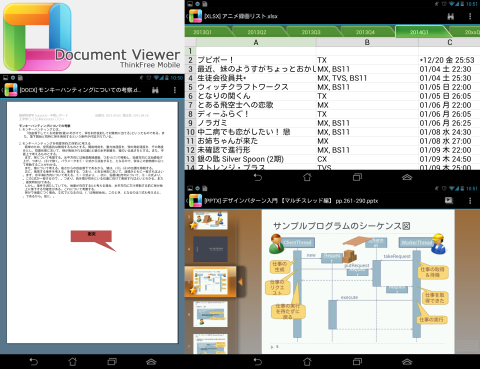Tap the app icon in DOCX title bar

11,90
